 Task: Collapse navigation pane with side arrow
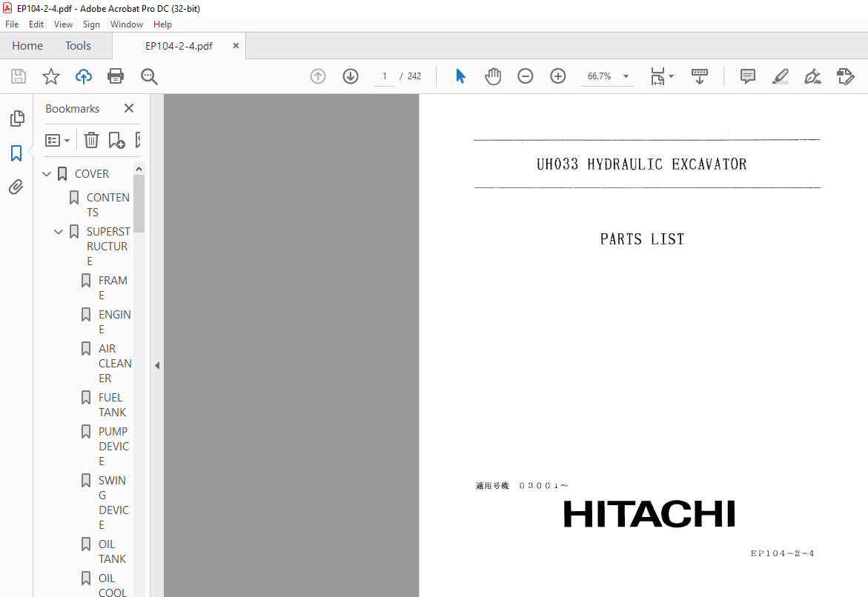tap(157, 365)
